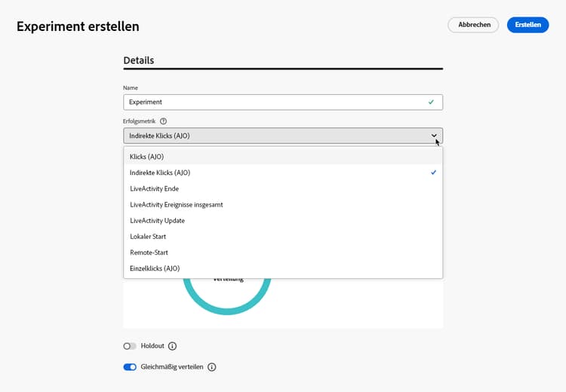Select the Lokaler Start option
566x392 pixels.
coord(148,237)
